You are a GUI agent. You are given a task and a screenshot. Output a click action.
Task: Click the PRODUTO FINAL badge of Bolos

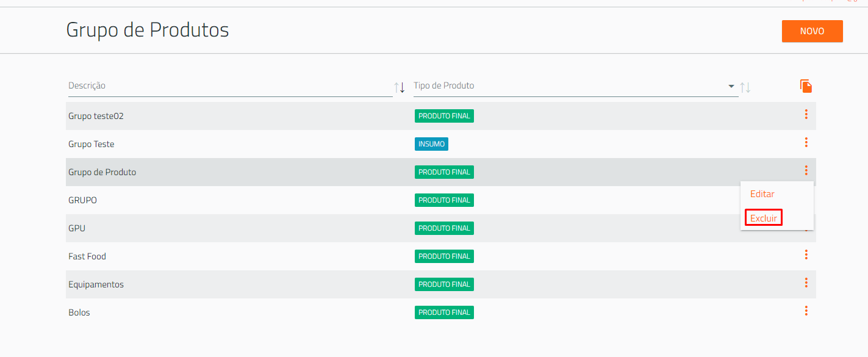pyautogui.click(x=444, y=312)
